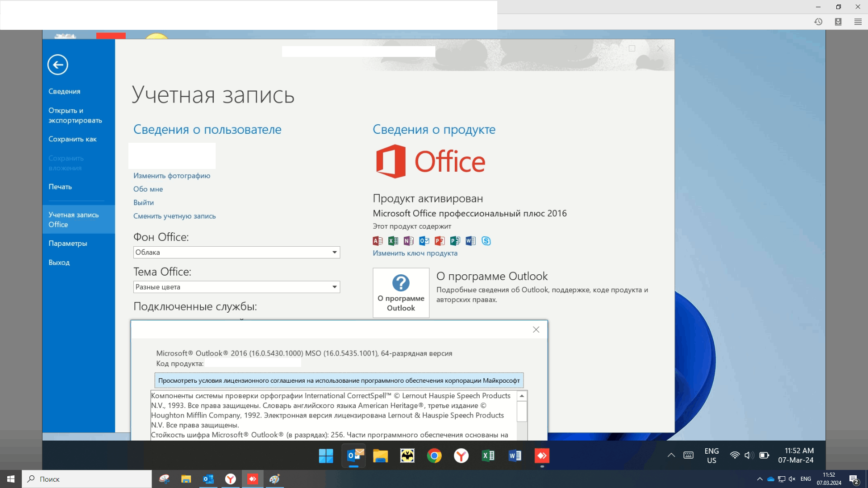Click the Access icon in product contents

(x=377, y=241)
